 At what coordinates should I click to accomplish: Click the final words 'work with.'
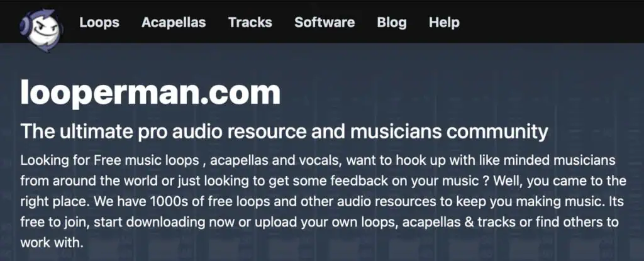tap(52, 243)
